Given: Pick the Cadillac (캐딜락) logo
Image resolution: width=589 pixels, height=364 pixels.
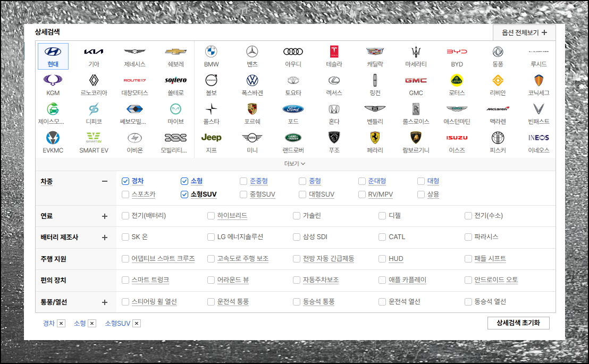Looking at the screenshot, I should (375, 52).
